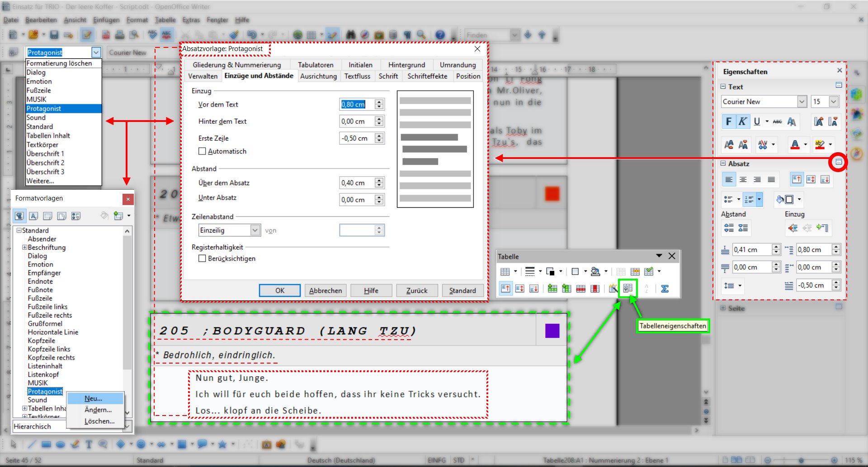Open sidebar font size 15 dropdown
The image size is (868, 467).
[834, 102]
